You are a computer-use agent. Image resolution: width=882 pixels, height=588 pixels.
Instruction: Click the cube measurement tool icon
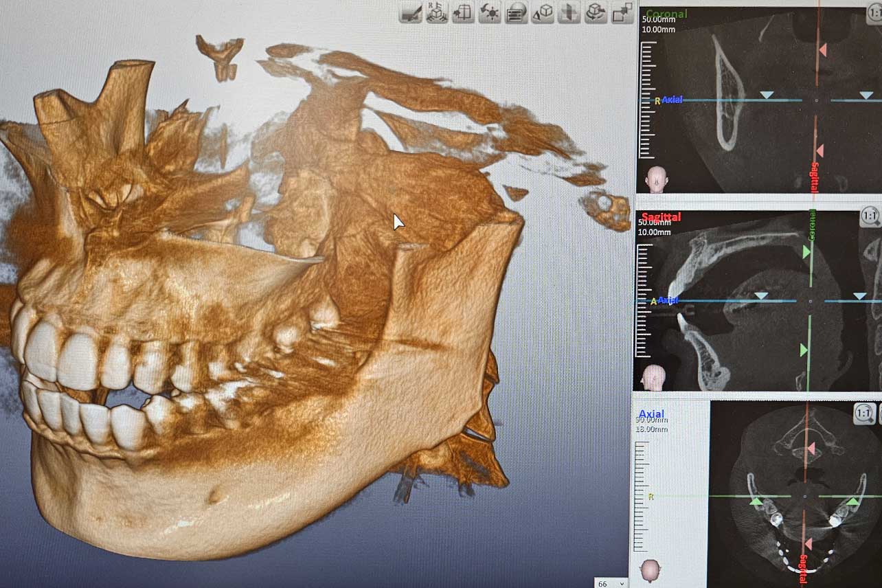(543, 12)
